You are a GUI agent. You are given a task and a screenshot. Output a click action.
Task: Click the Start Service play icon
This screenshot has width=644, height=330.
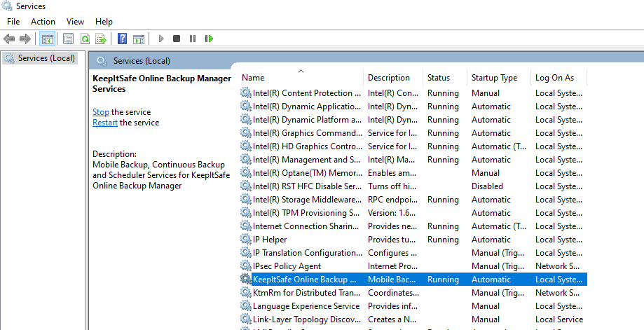click(161, 39)
